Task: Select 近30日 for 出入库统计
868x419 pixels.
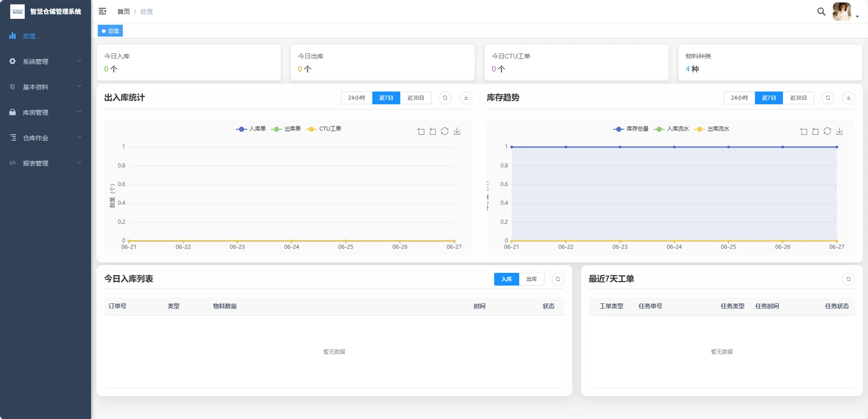Action: tap(415, 98)
